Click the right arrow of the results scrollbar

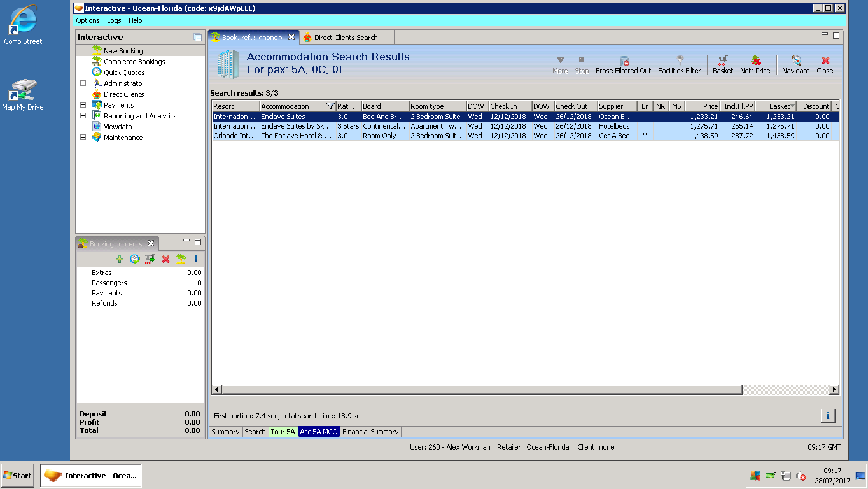(835, 389)
